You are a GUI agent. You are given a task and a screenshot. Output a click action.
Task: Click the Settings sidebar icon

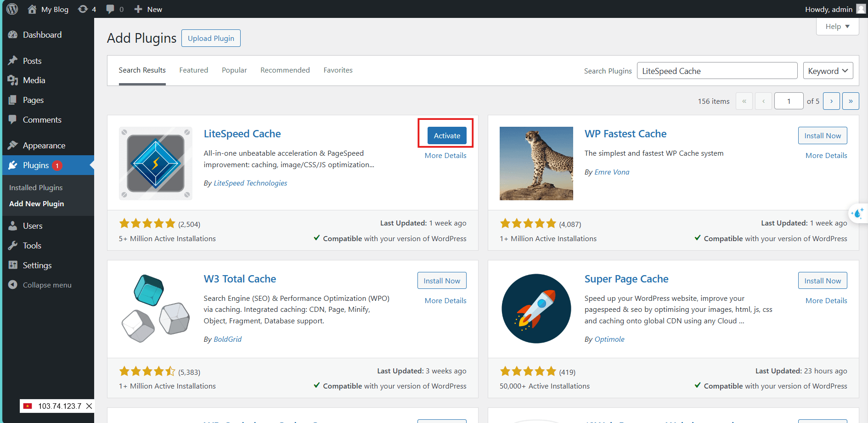pyautogui.click(x=13, y=265)
